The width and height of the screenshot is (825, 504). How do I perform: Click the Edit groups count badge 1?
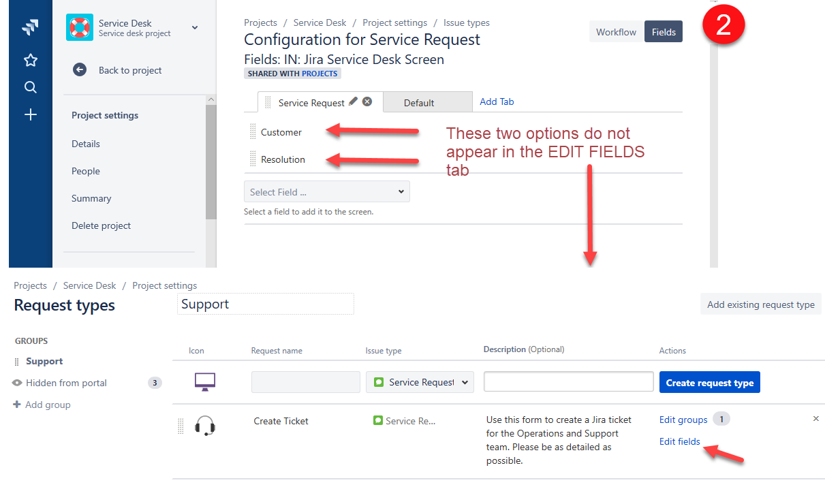(x=721, y=419)
